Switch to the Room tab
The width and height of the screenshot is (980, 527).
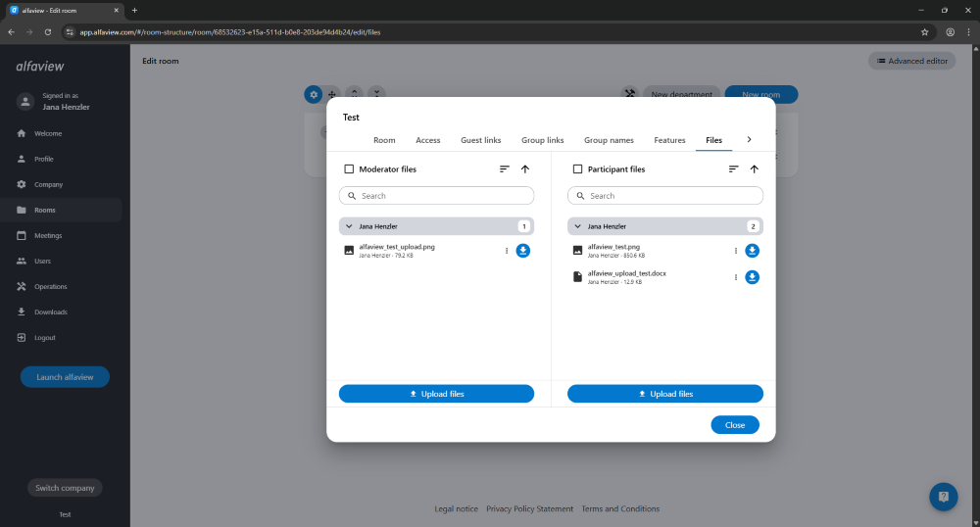384,140
